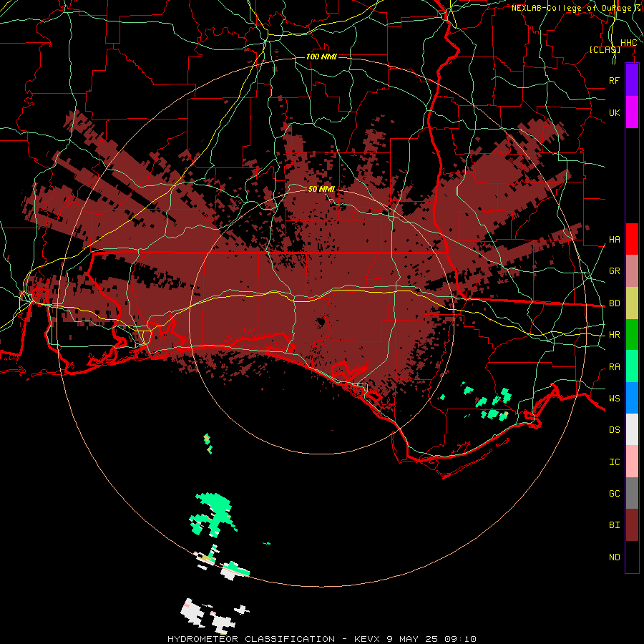This screenshot has width=644, height=644.
Task: Click the 'RA' legend label
Action: coord(615,367)
